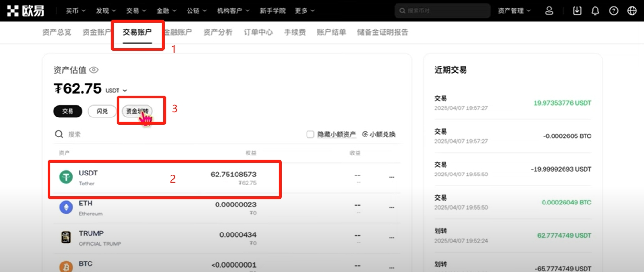Click the 资金划转 transfer button
This screenshot has height=272, width=644.
click(x=137, y=111)
